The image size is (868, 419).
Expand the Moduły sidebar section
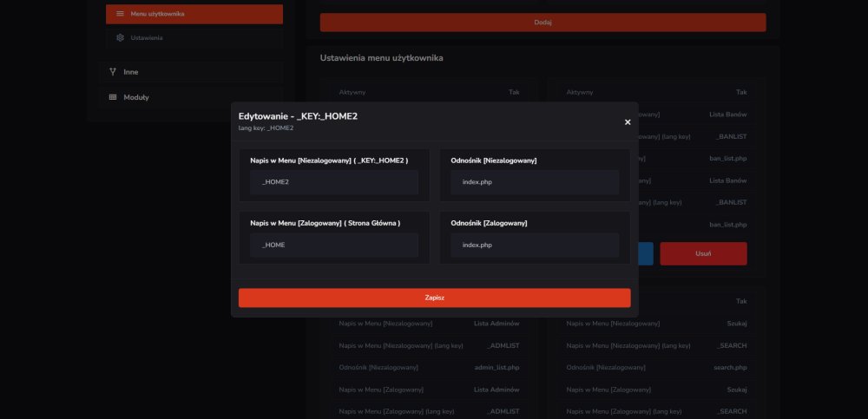click(191, 97)
